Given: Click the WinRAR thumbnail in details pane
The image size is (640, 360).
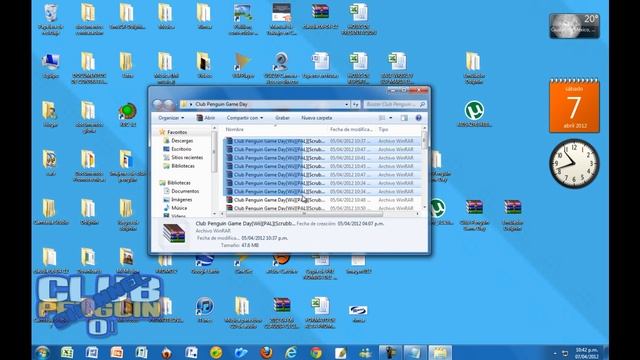Looking at the screenshot, I should [174, 234].
